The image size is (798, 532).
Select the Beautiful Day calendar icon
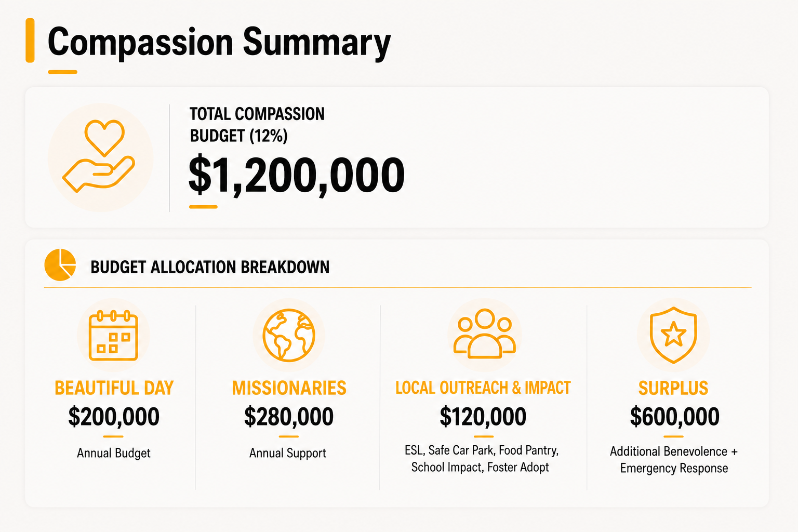[x=113, y=335]
